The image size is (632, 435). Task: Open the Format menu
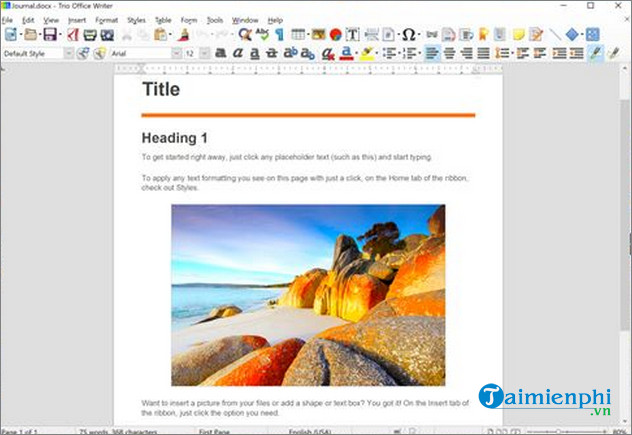point(106,20)
